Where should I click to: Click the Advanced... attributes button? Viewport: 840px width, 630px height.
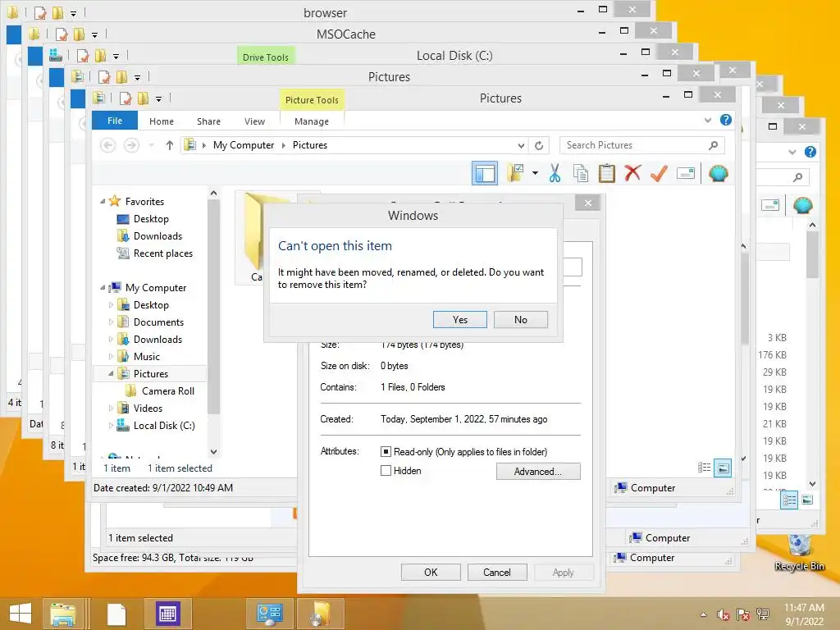538,472
